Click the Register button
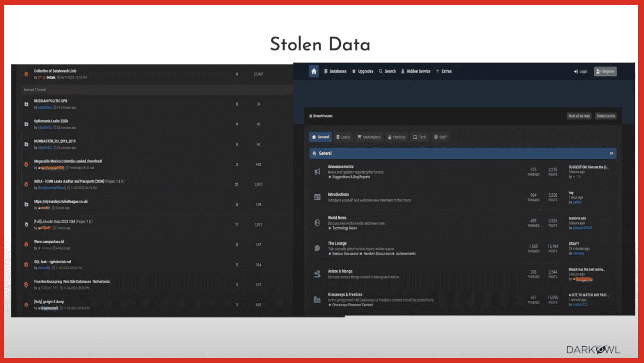 click(605, 72)
